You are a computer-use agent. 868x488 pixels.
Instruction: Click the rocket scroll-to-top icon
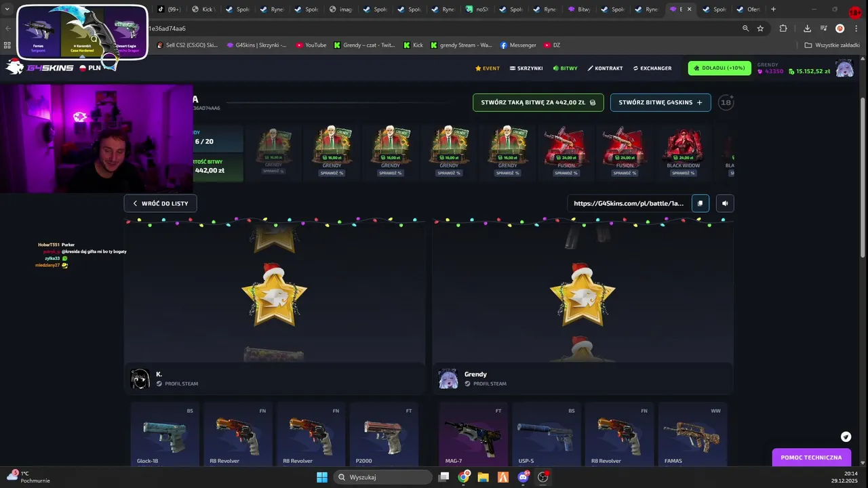(x=846, y=437)
